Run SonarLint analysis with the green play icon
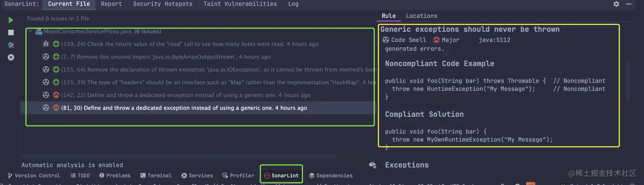The height and width of the screenshot is (185, 644). coord(11,20)
